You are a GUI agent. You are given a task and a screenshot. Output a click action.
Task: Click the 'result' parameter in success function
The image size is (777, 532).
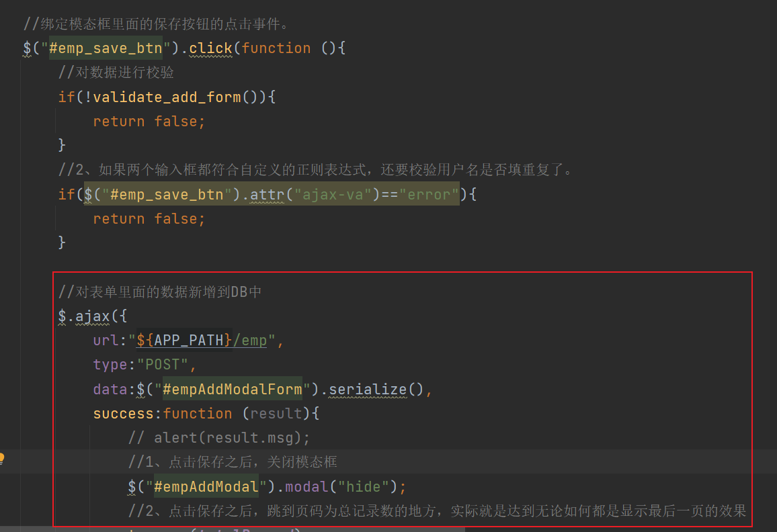click(276, 414)
